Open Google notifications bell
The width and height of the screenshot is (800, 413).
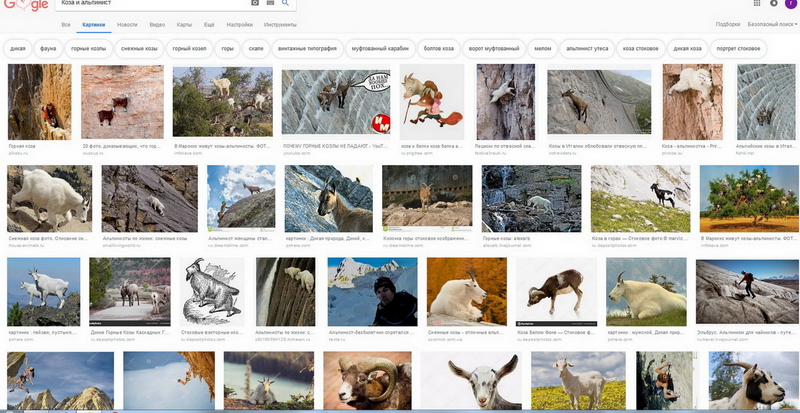click(773, 3)
